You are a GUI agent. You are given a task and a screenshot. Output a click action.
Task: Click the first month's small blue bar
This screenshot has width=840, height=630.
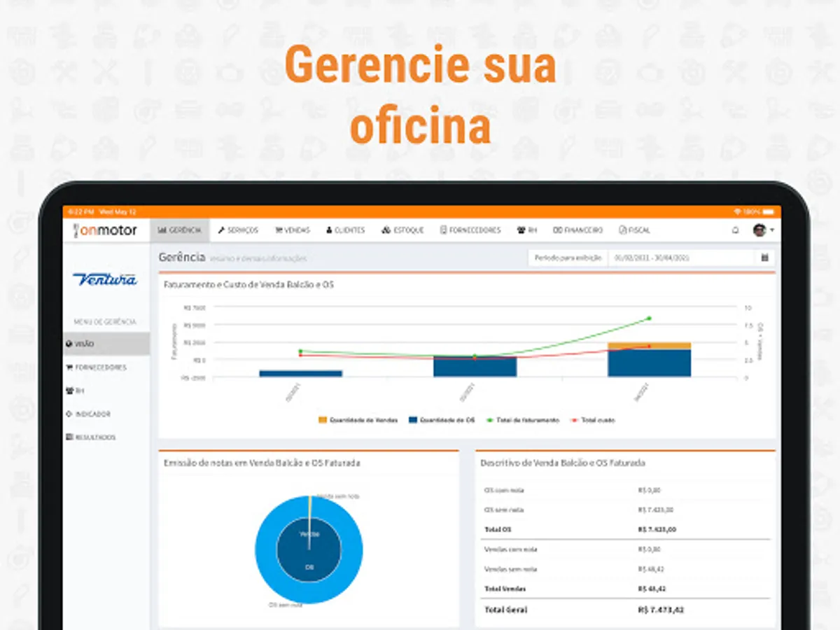300,374
